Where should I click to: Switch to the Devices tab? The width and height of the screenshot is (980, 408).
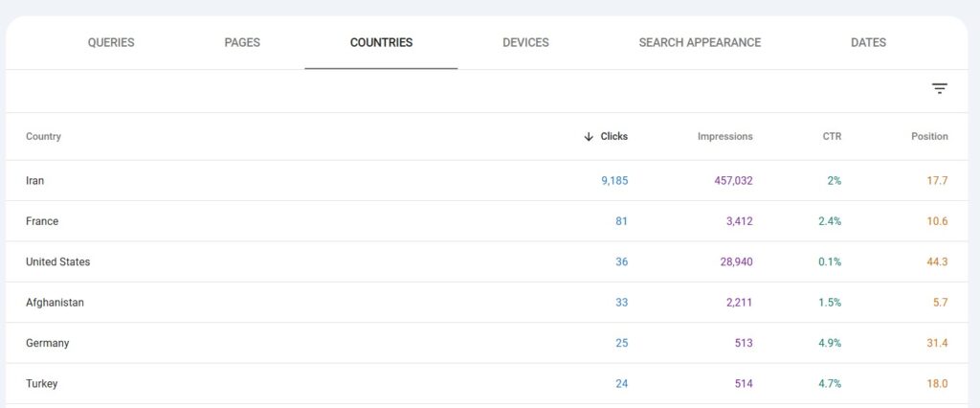[x=525, y=43]
